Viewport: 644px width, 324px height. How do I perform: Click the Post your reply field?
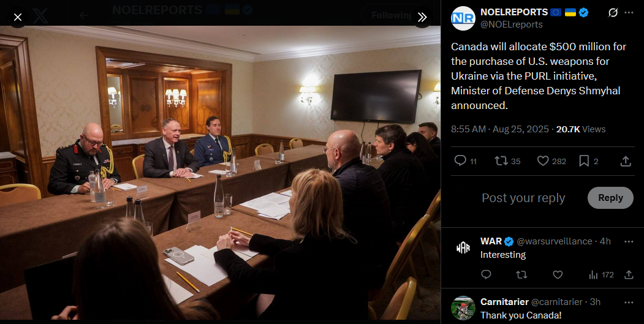click(x=523, y=198)
